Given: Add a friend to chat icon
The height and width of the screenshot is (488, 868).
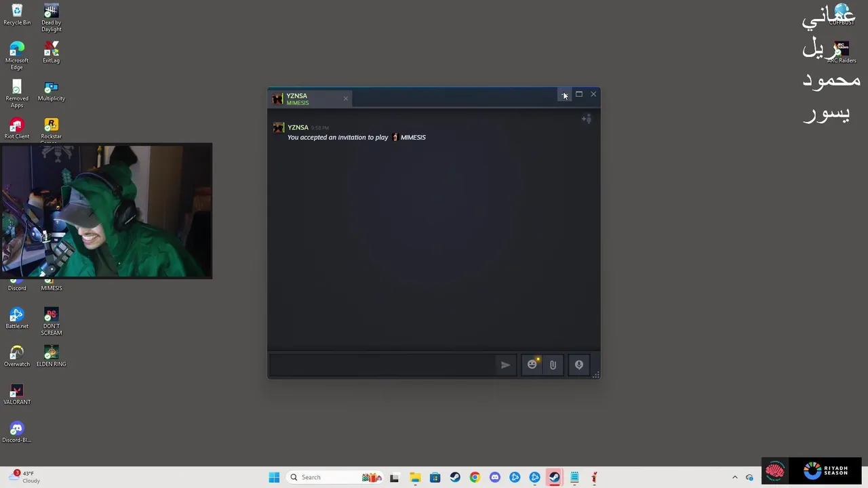Looking at the screenshot, I should [x=587, y=119].
